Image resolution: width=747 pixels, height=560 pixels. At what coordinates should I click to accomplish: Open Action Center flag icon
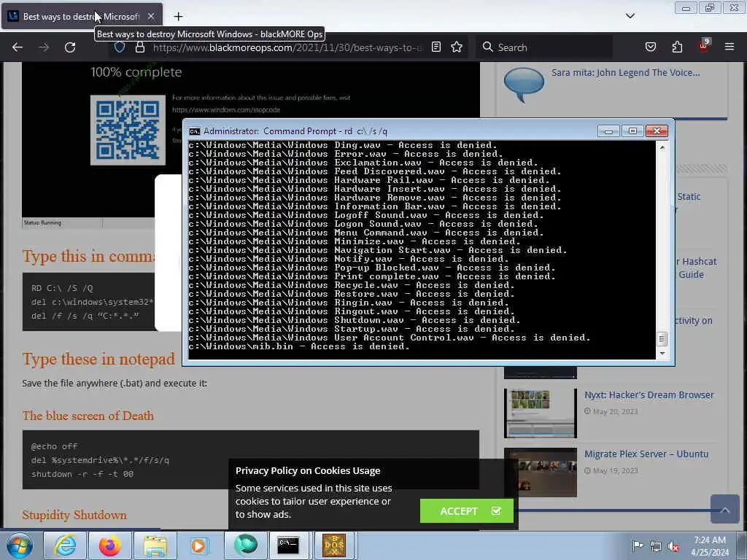(x=638, y=545)
